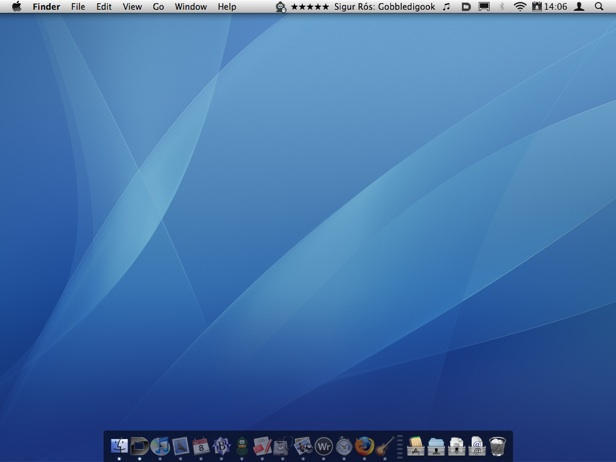The image size is (616, 462).
Task: Open the blue folder stack in Dock
Action: tap(436, 446)
